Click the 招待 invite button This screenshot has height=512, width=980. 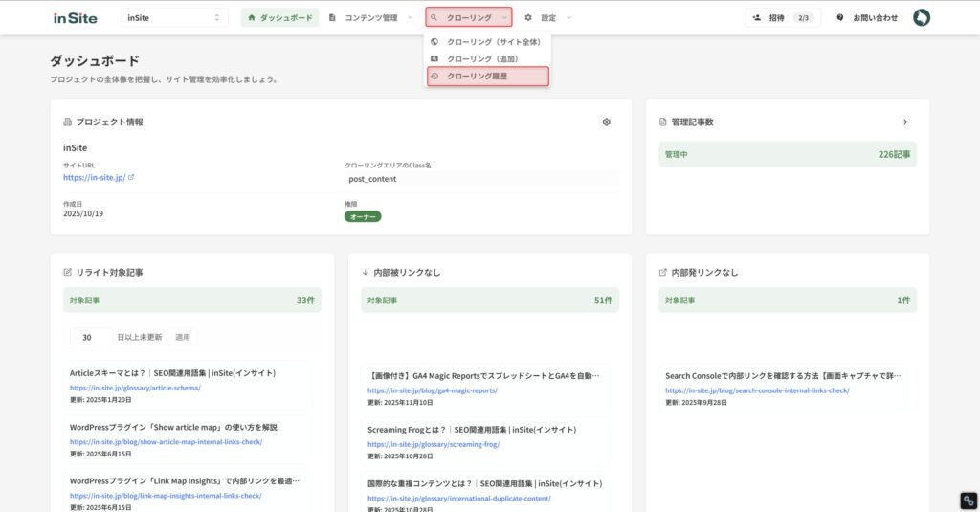point(783,17)
